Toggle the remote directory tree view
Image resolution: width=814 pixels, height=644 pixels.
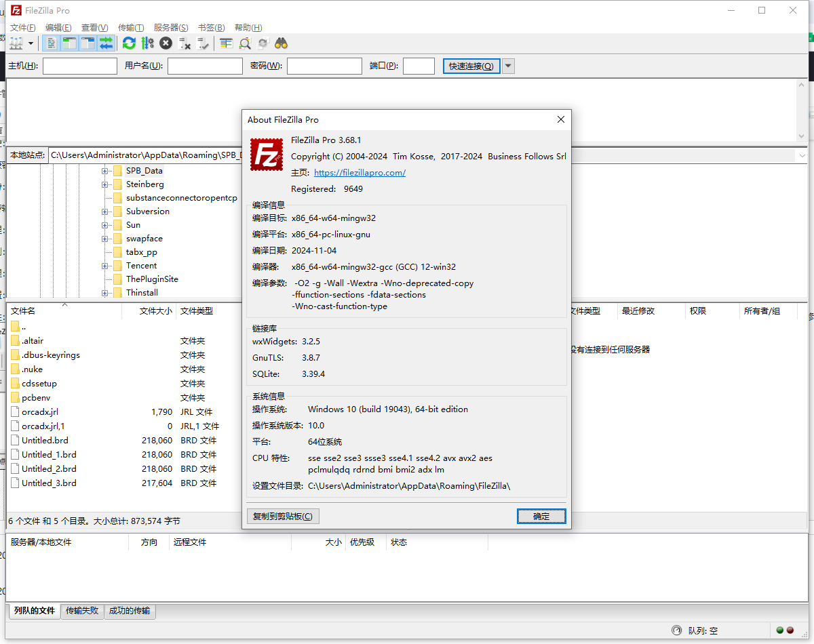click(88, 43)
